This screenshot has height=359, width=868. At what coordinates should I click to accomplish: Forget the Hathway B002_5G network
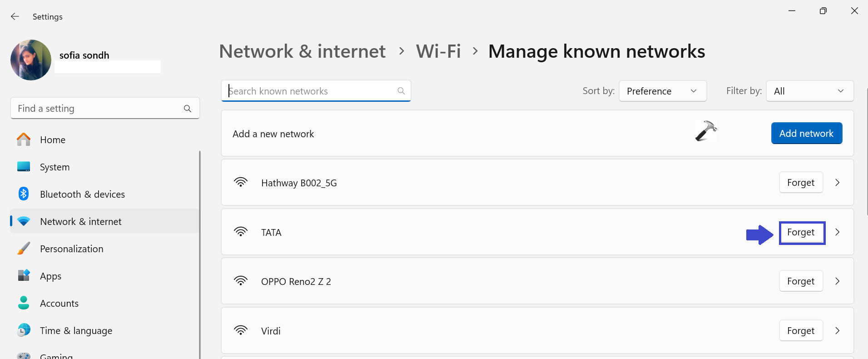click(801, 183)
